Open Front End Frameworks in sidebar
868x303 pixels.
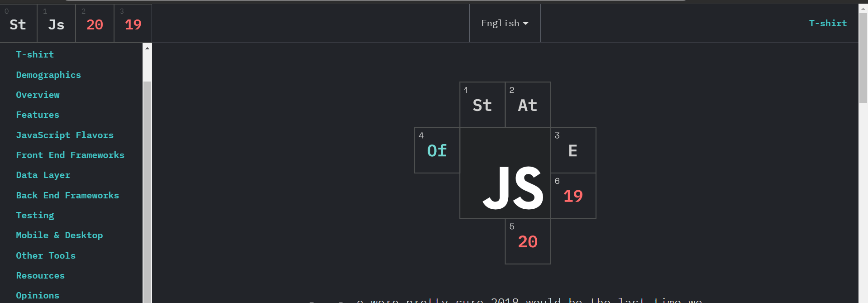70,155
